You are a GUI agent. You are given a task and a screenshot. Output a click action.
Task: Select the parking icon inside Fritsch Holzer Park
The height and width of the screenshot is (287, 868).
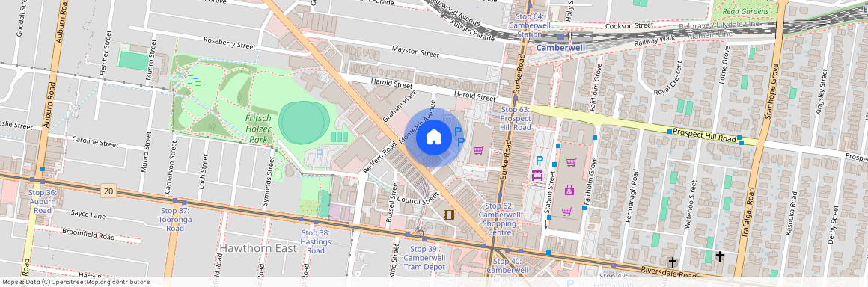320,152
